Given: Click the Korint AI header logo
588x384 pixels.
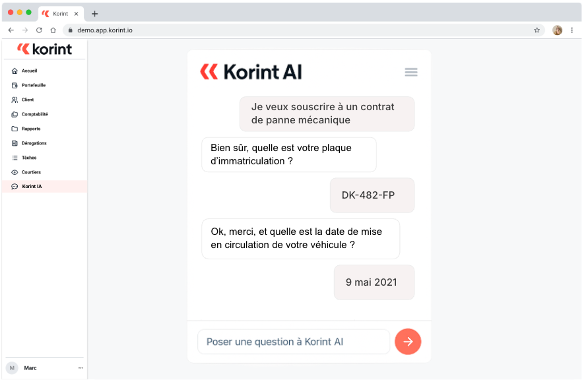Looking at the screenshot, I should (x=251, y=72).
